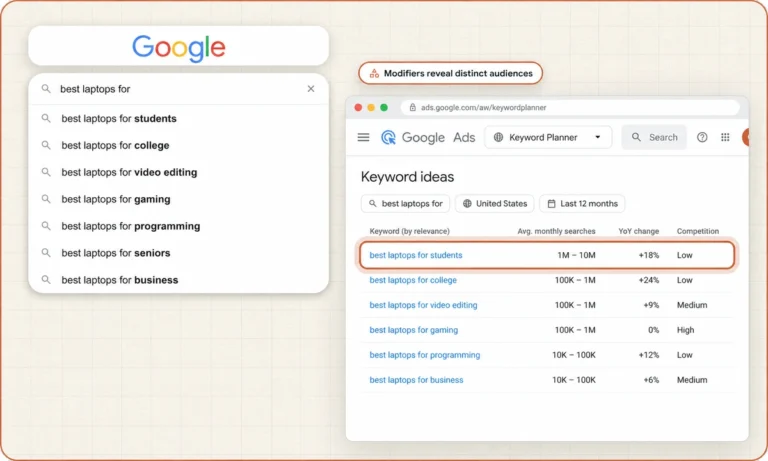Pick suggestion 'best laptops for gaming'

[x=179, y=199]
